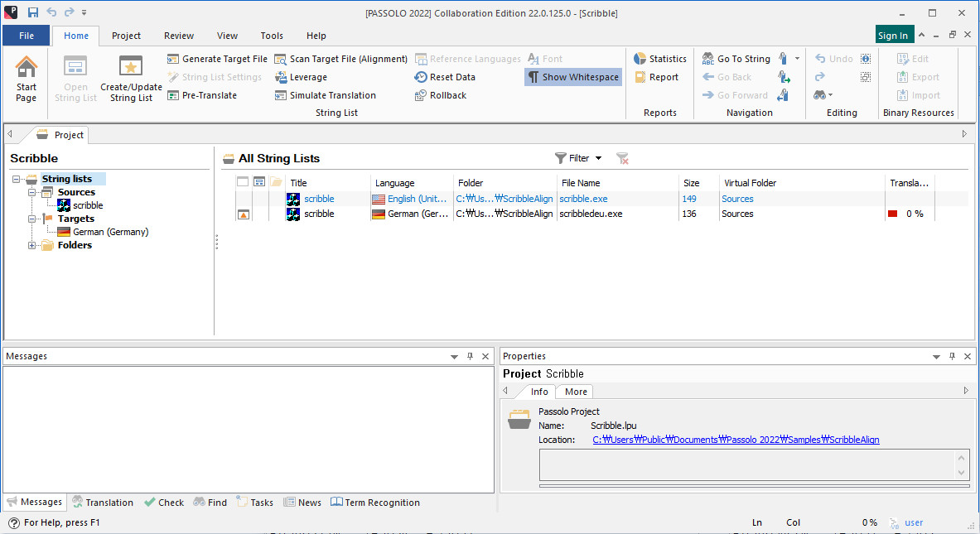Collapse the String lists tree node

[x=17, y=180]
